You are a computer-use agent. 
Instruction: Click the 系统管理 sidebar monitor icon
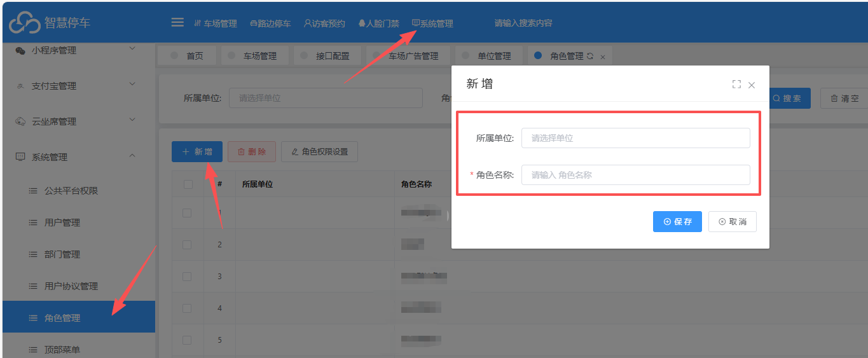coord(20,157)
